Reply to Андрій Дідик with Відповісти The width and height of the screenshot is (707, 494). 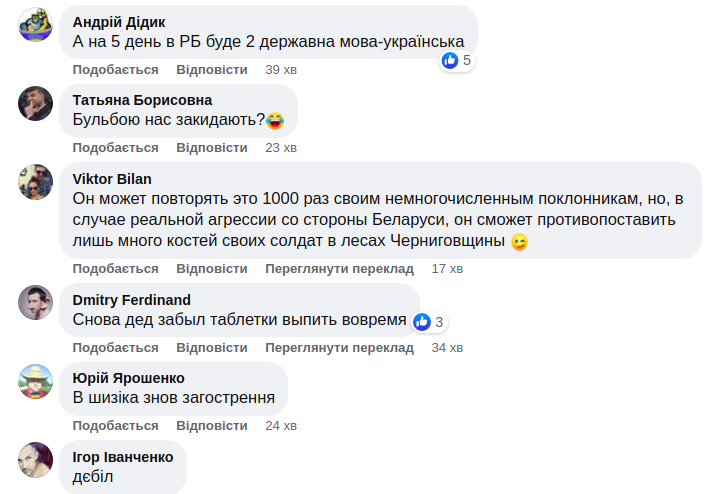pyautogui.click(x=211, y=69)
